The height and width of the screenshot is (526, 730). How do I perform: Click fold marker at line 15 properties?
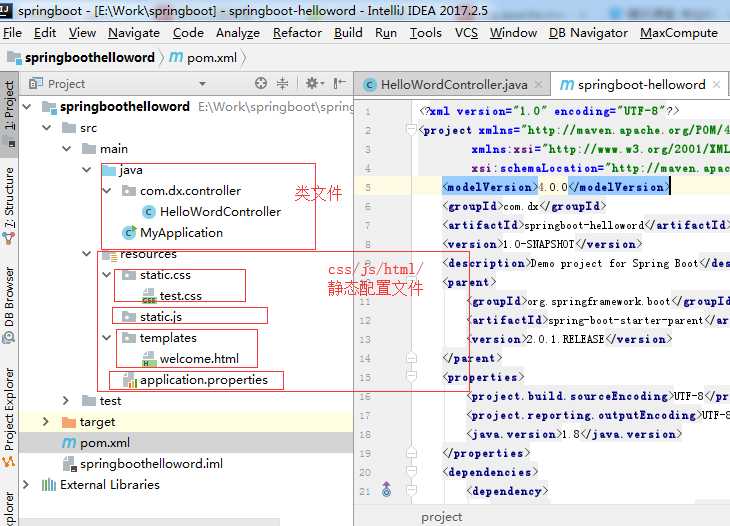(x=411, y=377)
